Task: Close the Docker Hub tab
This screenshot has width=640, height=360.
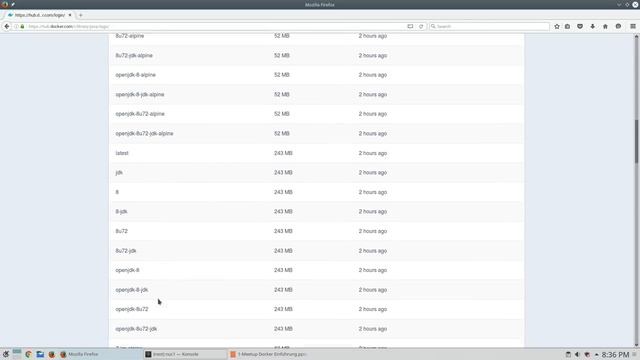Action: pyautogui.click(x=70, y=15)
